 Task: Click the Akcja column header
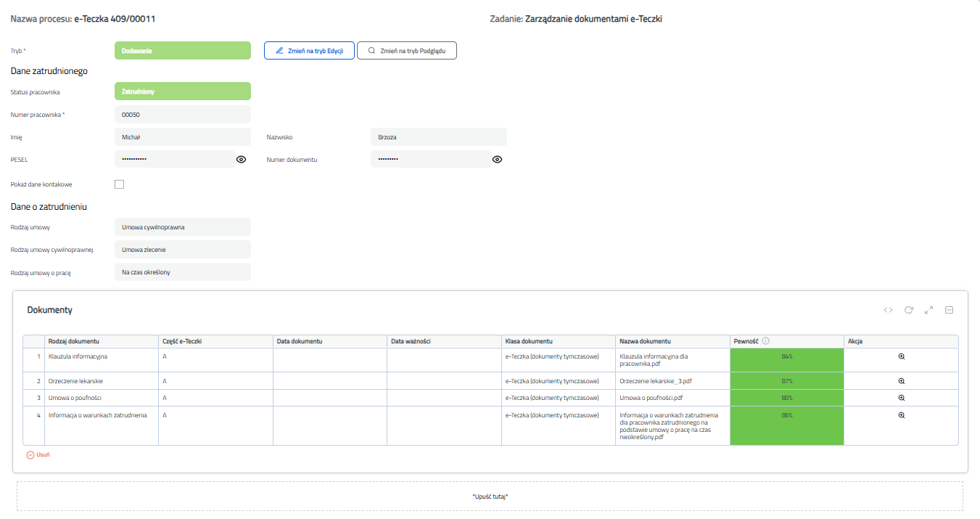pyautogui.click(x=901, y=341)
